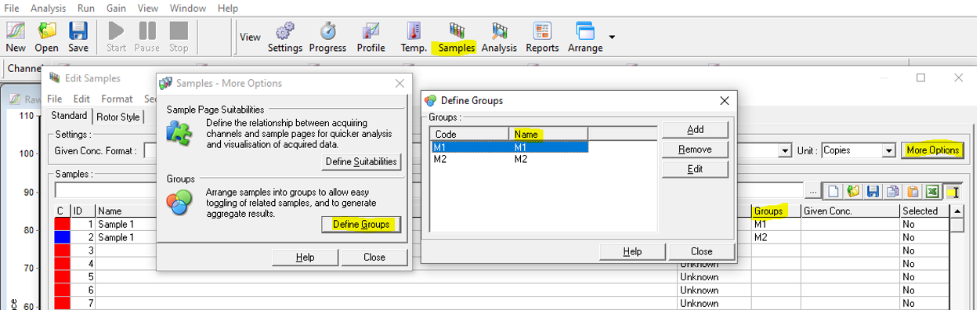Open the Profile view icon
Viewport: 980px width, 310px height.
pos(371,37)
